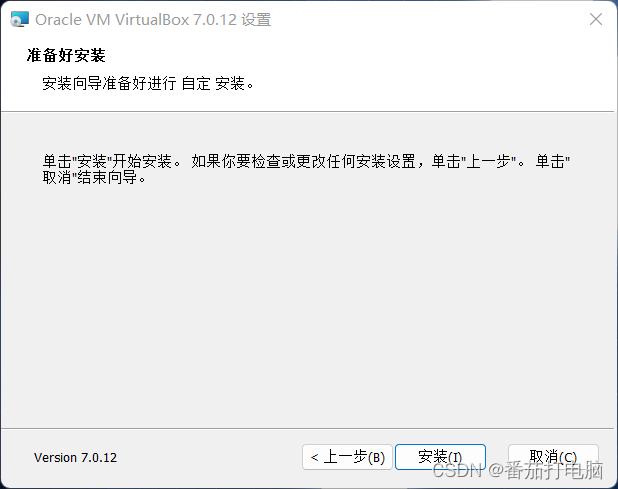
Task: Close the VirtualBox setup window
Action: pyautogui.click(x=596, y=19)
